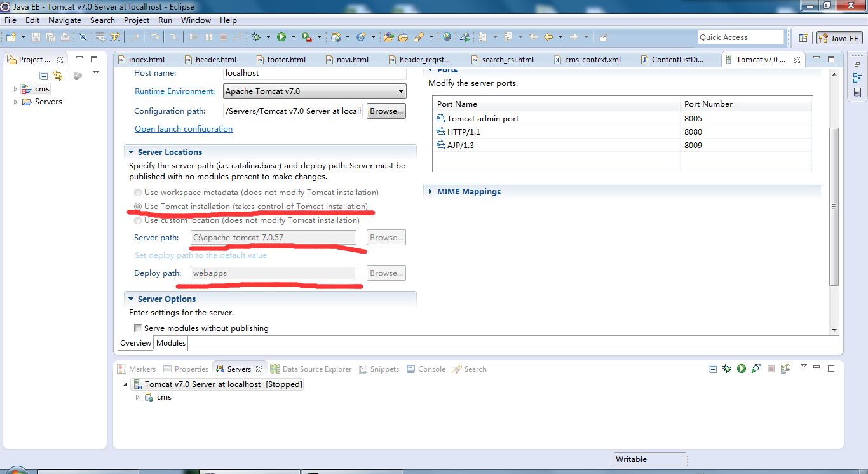Select the HTTP/1.1 port row
The width and height of the screenshot is (868, 474).
point(623,132)
